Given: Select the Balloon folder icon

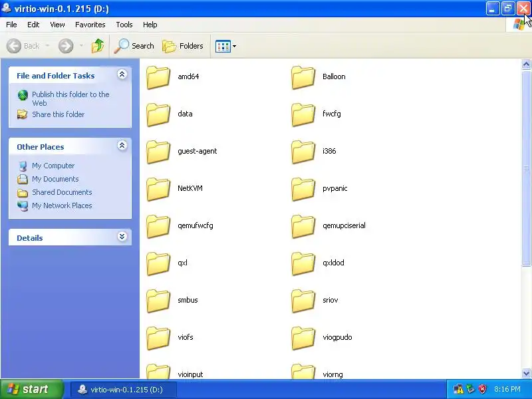Looking at the screenshot, I should (303, 77).
